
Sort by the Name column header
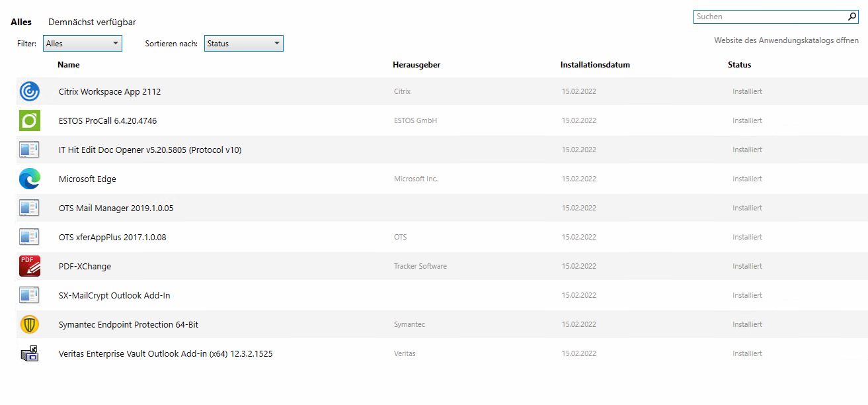(x=69, y=65)
